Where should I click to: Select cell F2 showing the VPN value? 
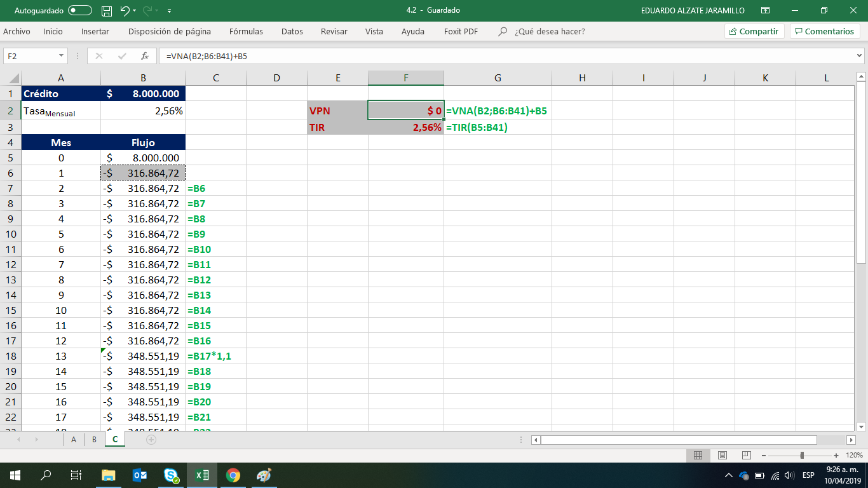[405, 110]
